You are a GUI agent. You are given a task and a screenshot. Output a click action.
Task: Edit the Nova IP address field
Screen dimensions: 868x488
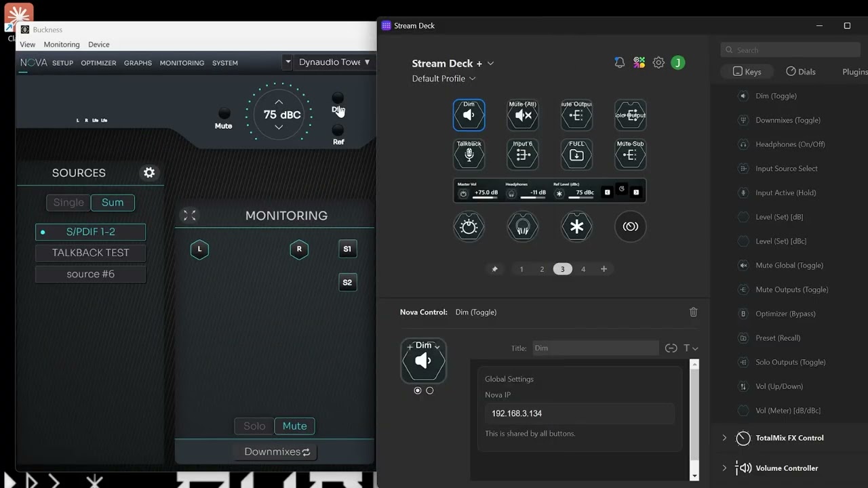(x=580, y=413)
